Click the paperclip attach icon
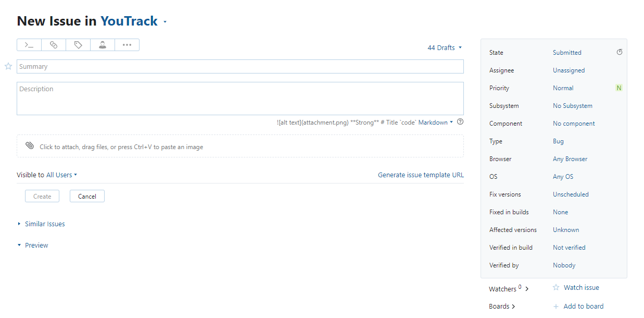644x318 pixels. (30, 146)
